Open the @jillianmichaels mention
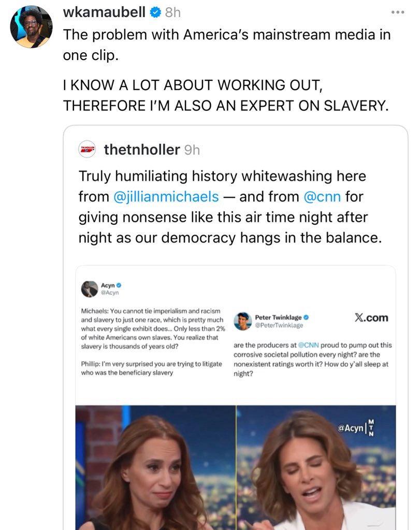420x530 pixels. coord(166,197)
